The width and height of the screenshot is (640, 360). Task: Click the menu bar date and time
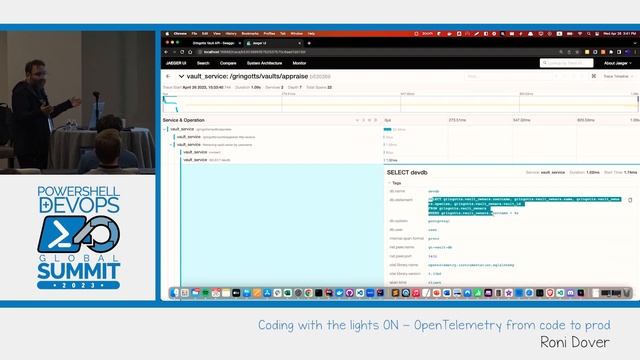pos(620,33)
